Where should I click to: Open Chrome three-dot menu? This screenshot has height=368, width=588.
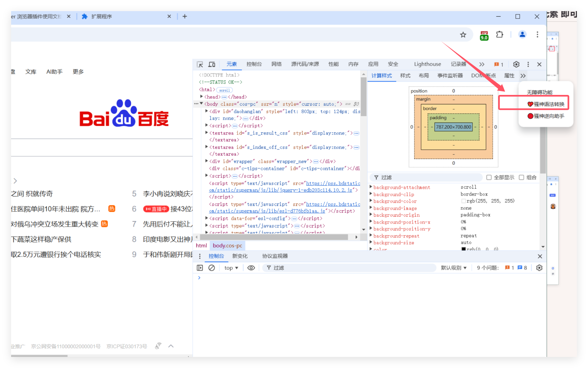(537, 34)
